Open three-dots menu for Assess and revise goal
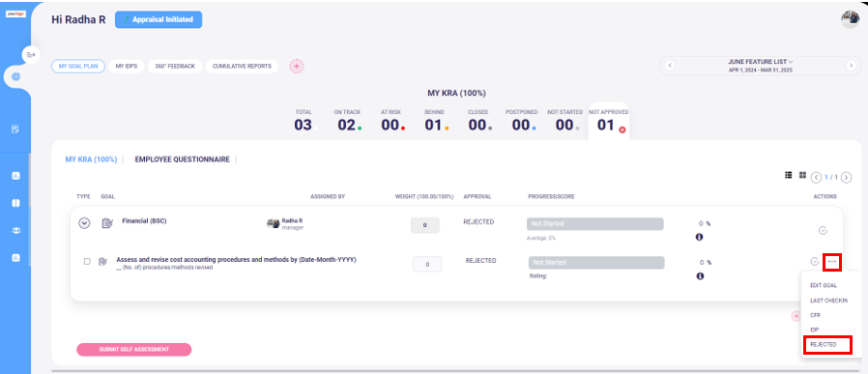 (x=832, y=262)
